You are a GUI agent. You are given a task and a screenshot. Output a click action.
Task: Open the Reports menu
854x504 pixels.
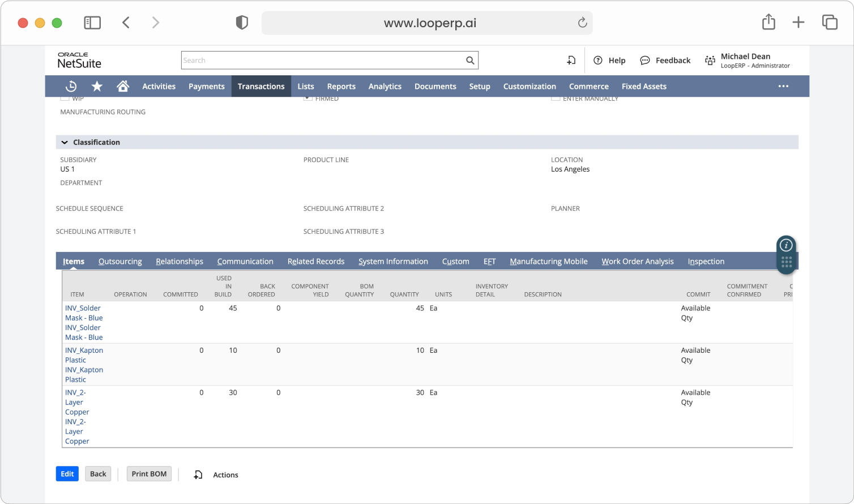pyautogui.click(x=341, y=86)
